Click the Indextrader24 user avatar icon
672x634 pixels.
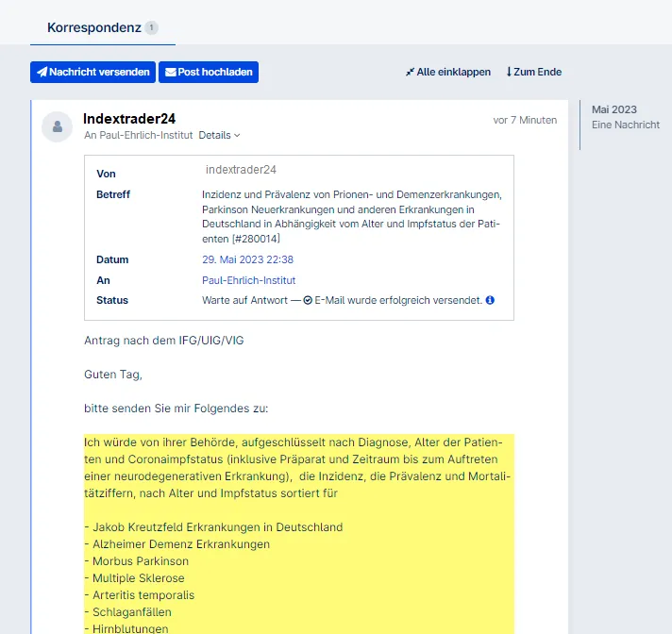[x=57, y=126]
